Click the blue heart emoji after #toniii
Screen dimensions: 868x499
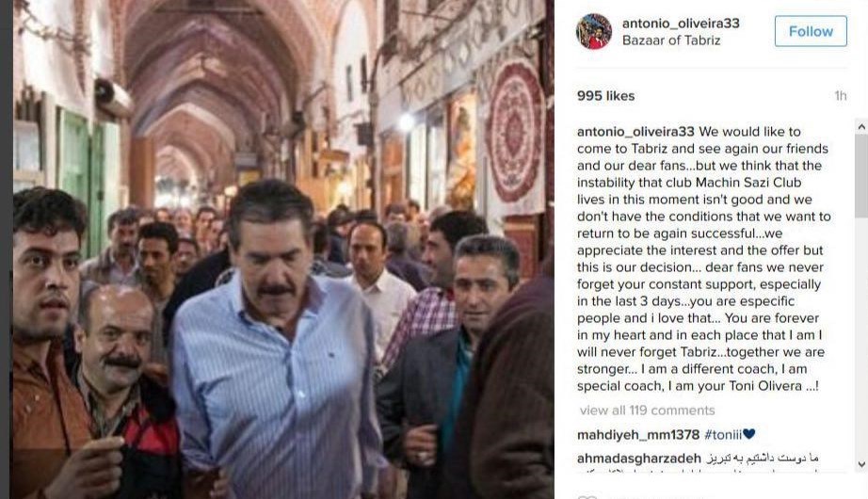pyautogui.click(x=749, y=434)
